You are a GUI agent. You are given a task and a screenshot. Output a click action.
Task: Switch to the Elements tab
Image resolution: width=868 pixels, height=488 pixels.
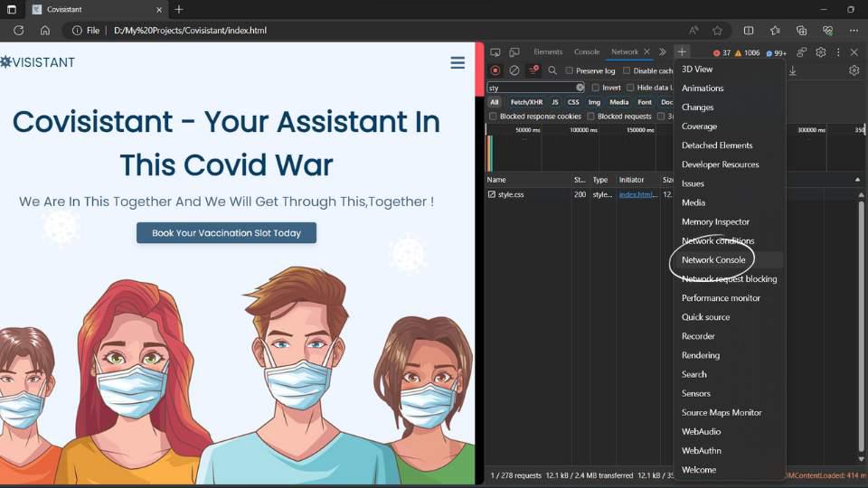pos(548,52)
